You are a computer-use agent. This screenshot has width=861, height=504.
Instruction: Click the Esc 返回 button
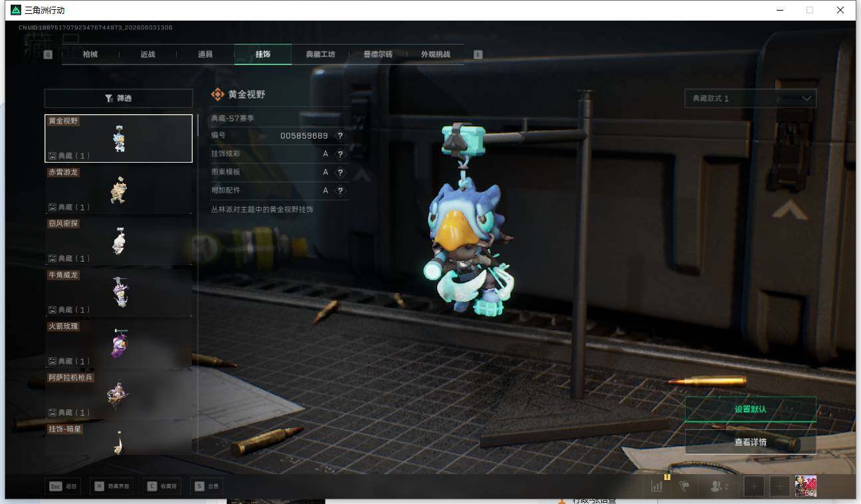pos(64,487)
